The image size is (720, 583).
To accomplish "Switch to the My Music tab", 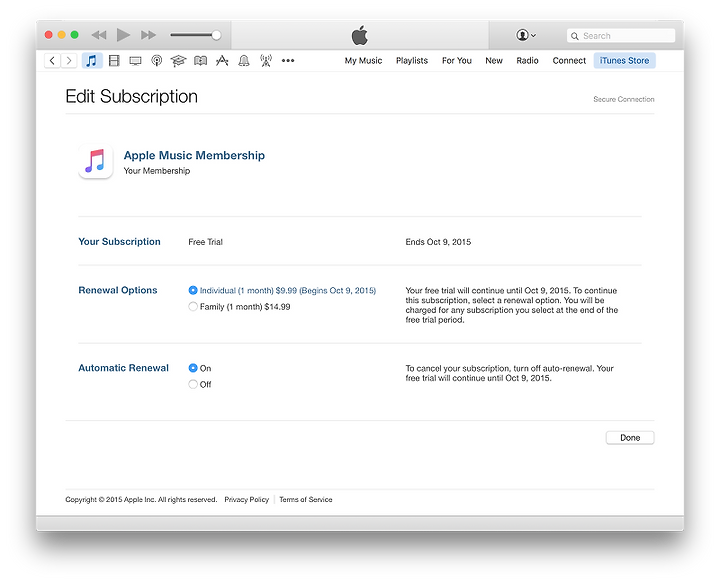I will point(363,61).
